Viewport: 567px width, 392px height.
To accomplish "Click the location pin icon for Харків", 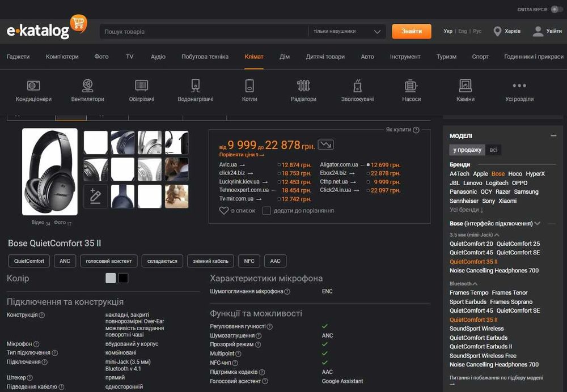I will (498, 31).
